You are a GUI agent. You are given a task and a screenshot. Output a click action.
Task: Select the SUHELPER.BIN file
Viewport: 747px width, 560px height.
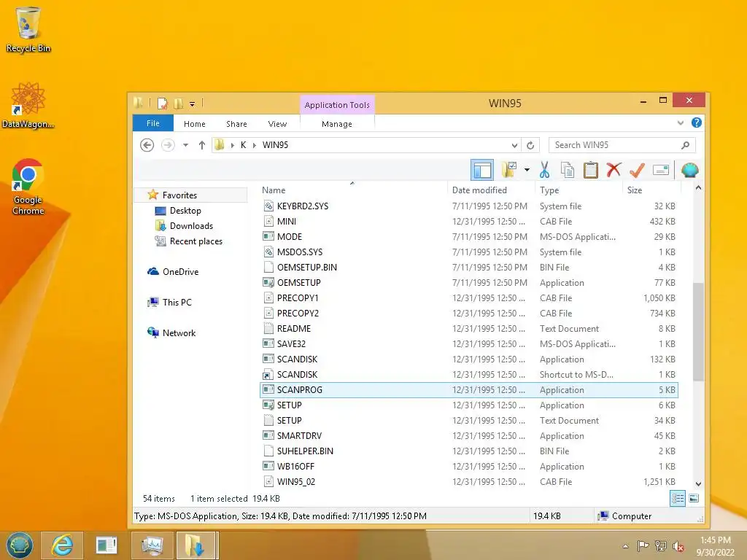(469, 451)
